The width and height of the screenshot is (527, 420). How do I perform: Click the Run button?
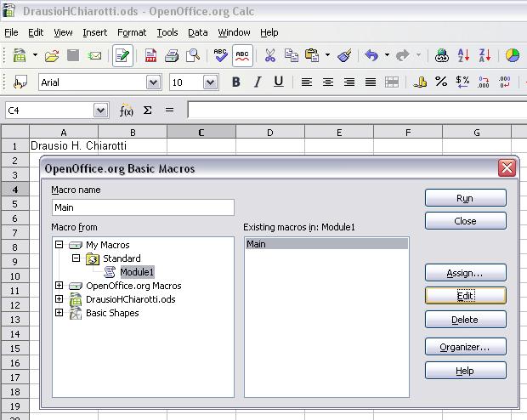coord(466,198)
